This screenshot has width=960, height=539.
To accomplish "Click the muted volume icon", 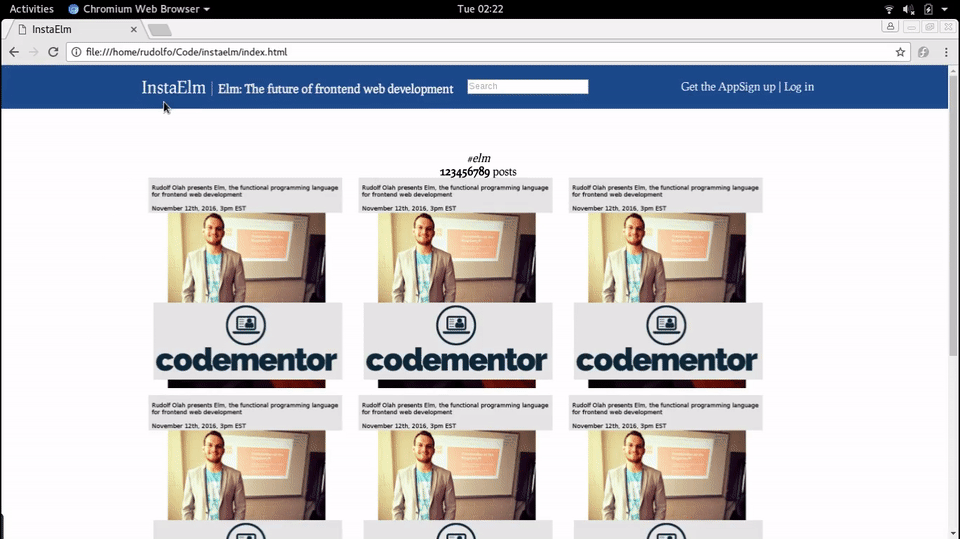I will (909, 9).
